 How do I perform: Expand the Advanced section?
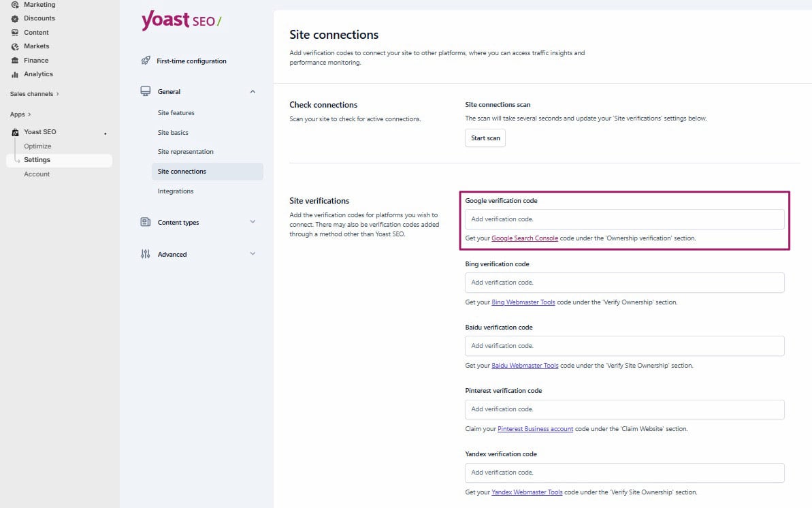[253, 254]
